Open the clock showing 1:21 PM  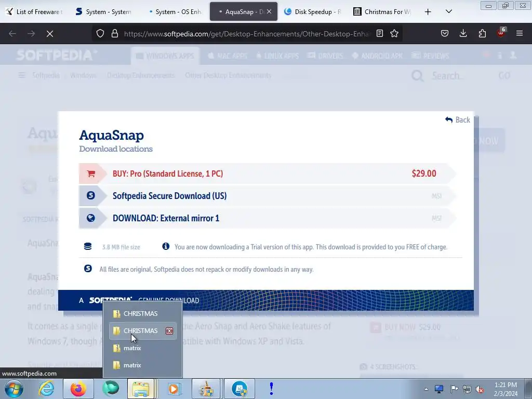506,389
